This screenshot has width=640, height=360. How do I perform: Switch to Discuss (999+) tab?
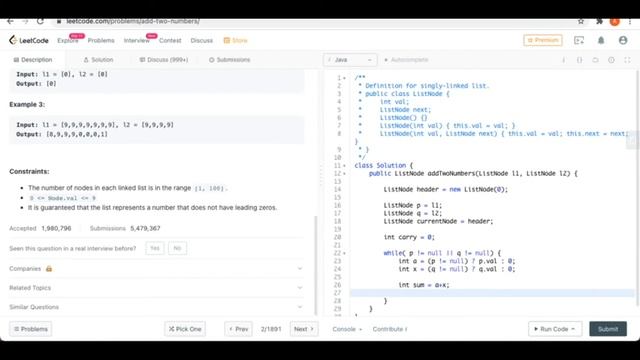tap(164, 60)
